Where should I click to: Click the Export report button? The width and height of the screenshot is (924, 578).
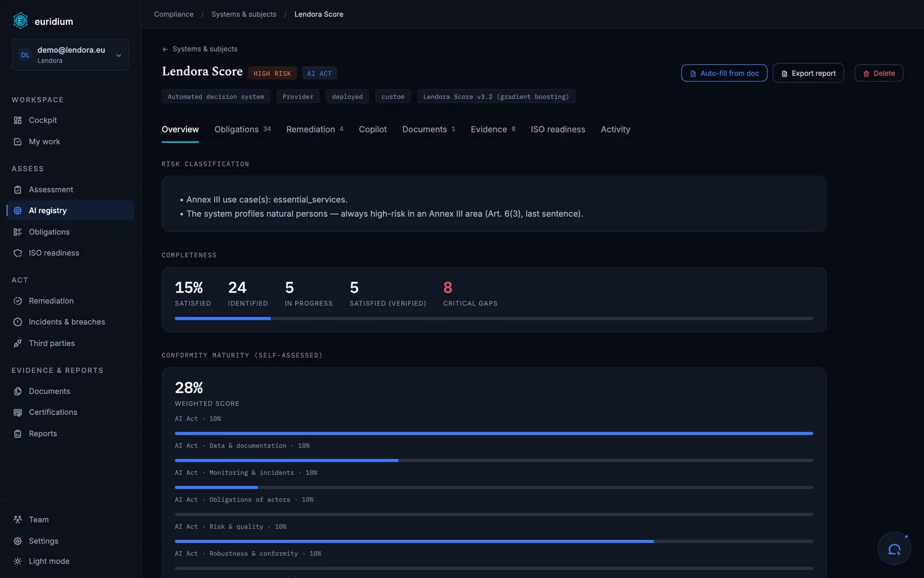pyautogui.click(x=808, y=73)
